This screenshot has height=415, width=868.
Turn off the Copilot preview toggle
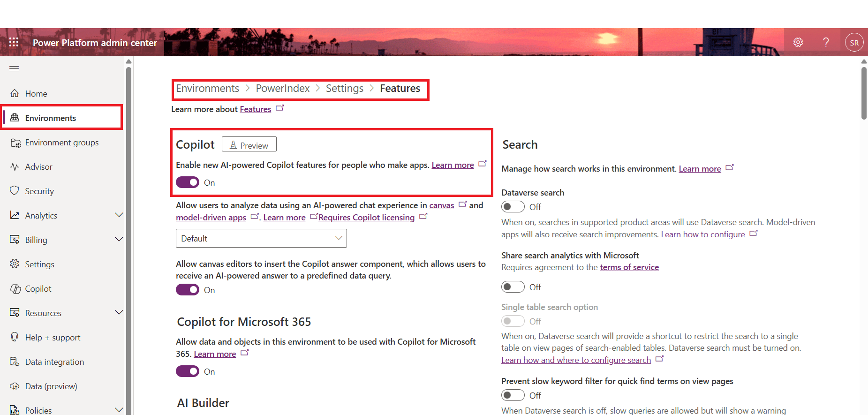(x=188, y=182)
